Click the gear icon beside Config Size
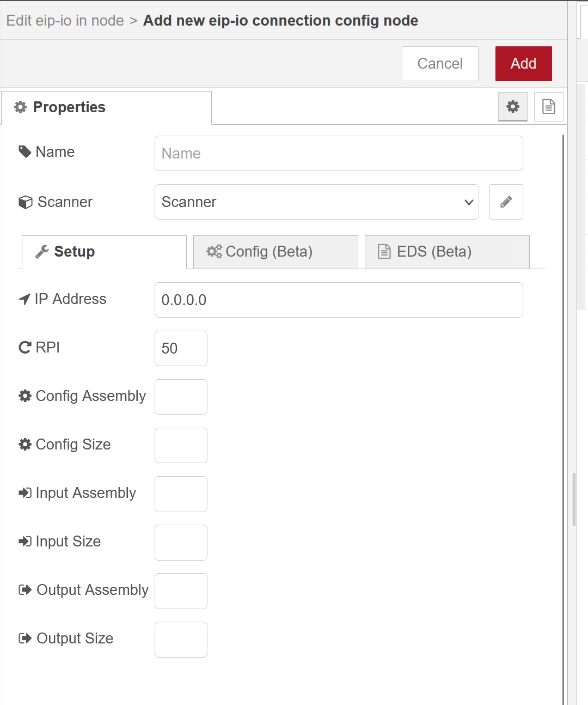 point(25,445)
